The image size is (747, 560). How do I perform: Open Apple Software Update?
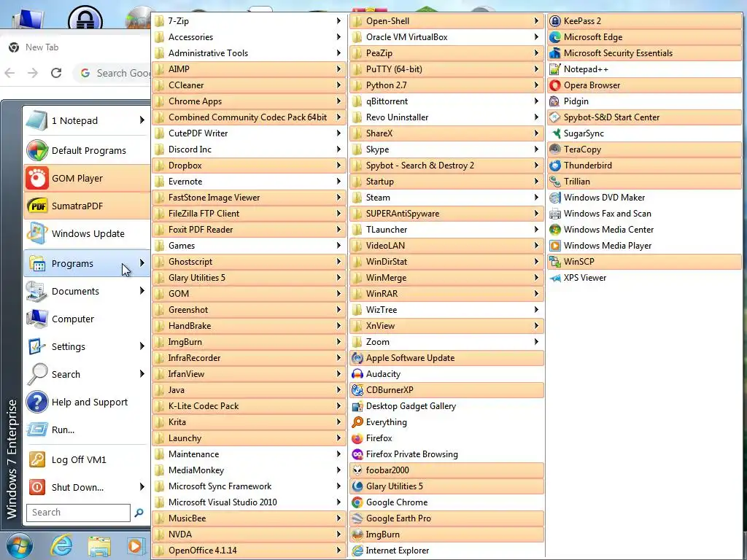point(447,357)
